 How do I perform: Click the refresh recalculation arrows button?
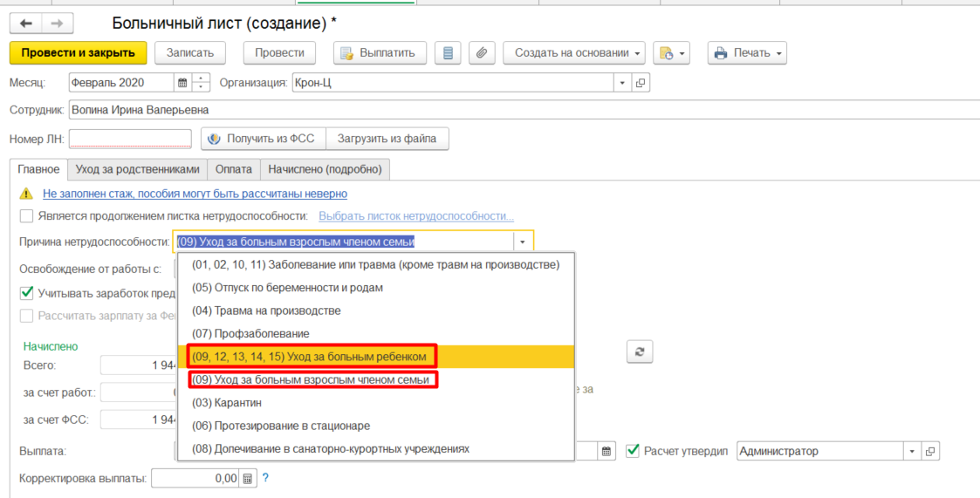point(640,351)
